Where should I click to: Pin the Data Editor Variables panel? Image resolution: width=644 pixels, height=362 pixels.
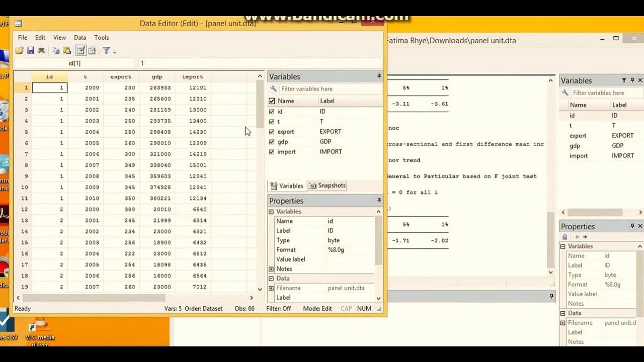pyautogui.click(x=379, y=76)
